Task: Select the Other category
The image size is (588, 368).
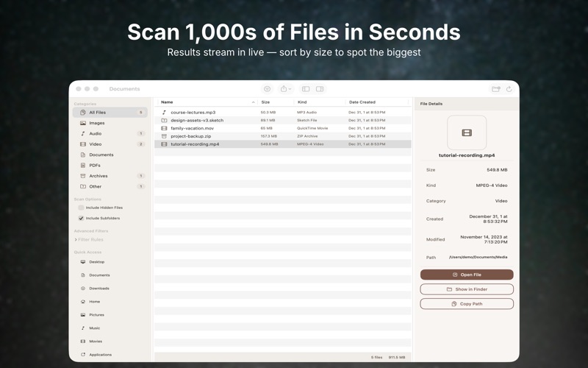Action: pyautogui.click(x=110, y=186)
